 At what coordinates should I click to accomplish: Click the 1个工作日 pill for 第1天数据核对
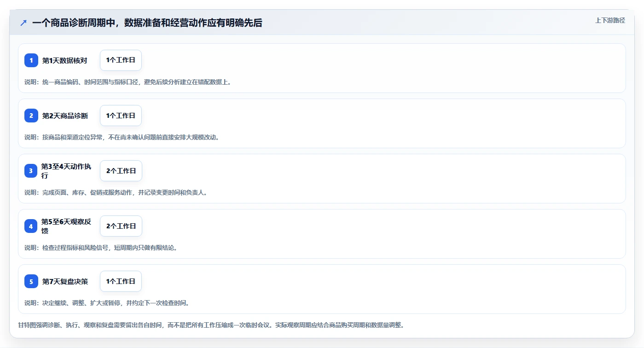[121, 60]
